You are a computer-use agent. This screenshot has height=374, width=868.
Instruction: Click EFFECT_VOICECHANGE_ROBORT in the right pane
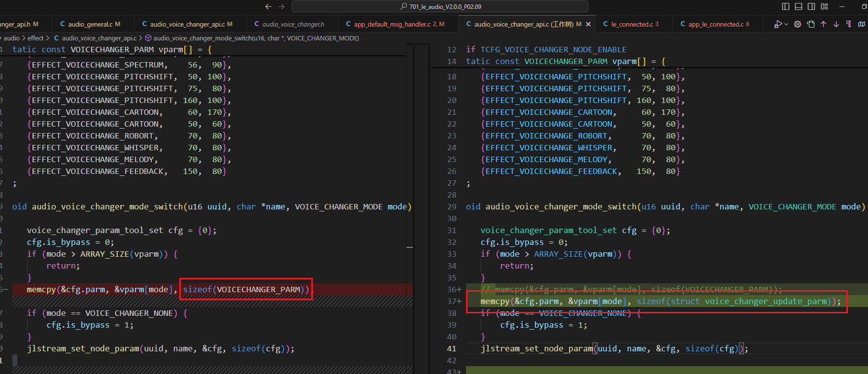(546, 136)
